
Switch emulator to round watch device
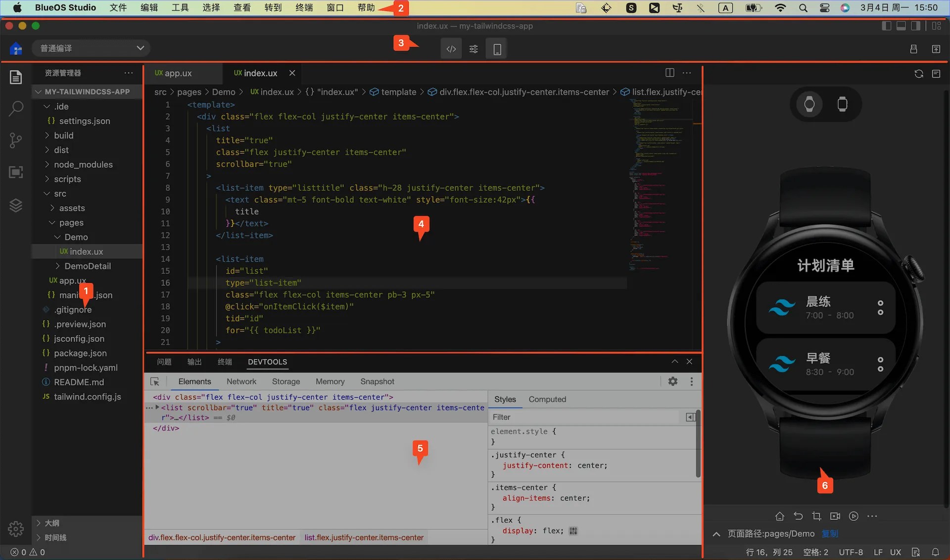(x=809, y=104)
